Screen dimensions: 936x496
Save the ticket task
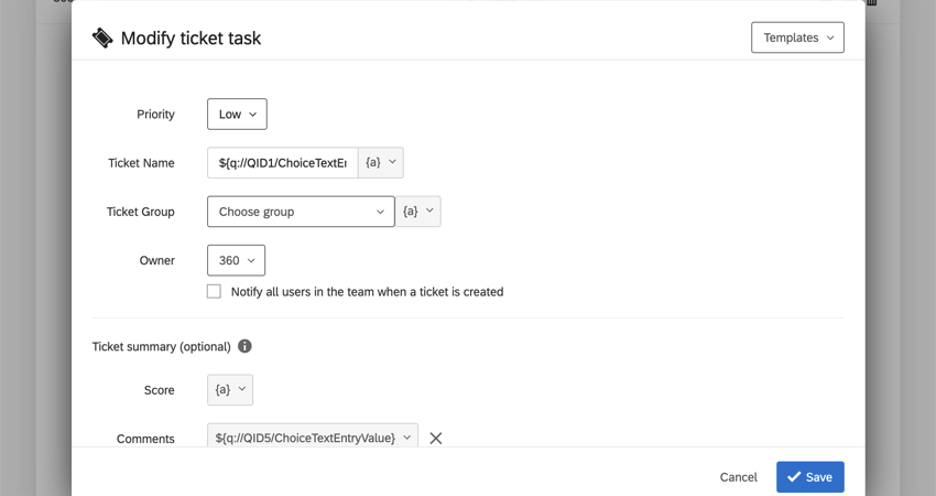pos(810,477)
